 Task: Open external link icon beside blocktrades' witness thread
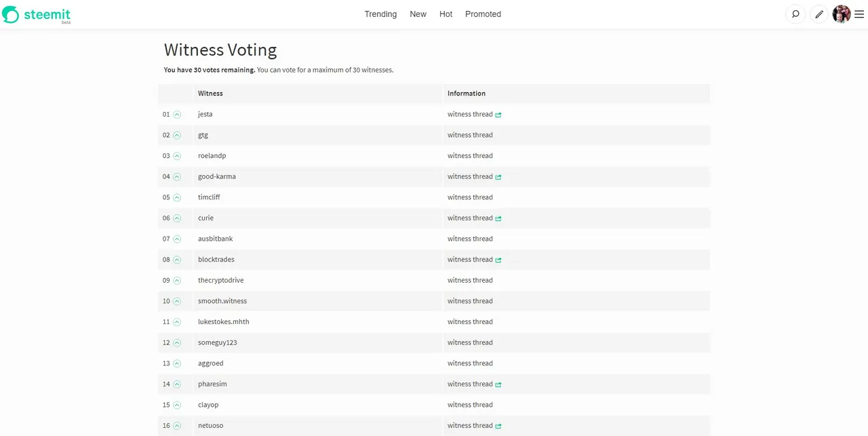[498, 260]
